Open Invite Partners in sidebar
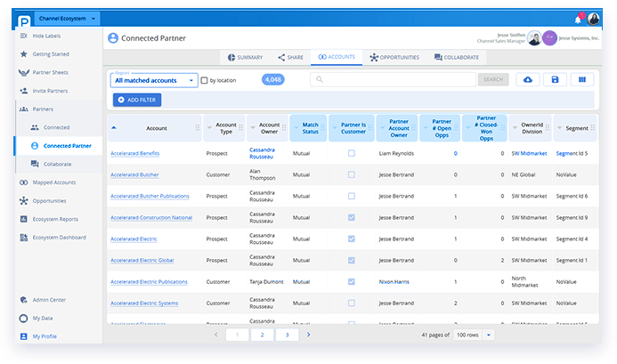 50,91
